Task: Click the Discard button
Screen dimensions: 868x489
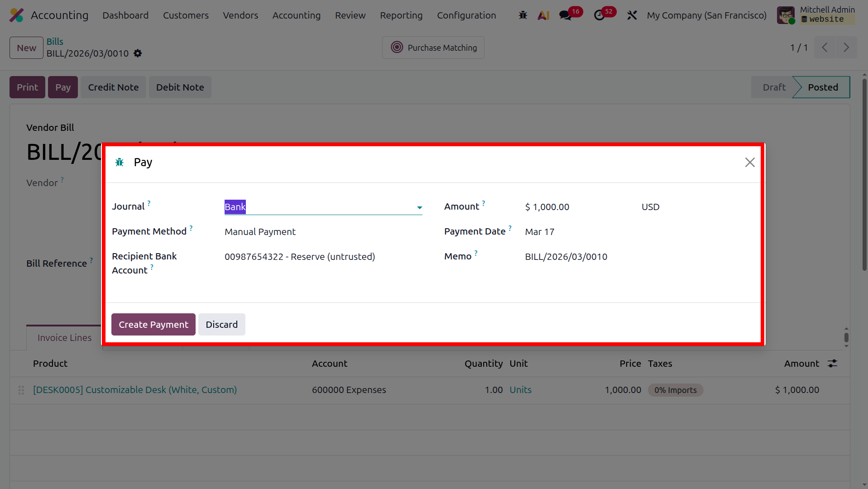Action: click(222, 324)
